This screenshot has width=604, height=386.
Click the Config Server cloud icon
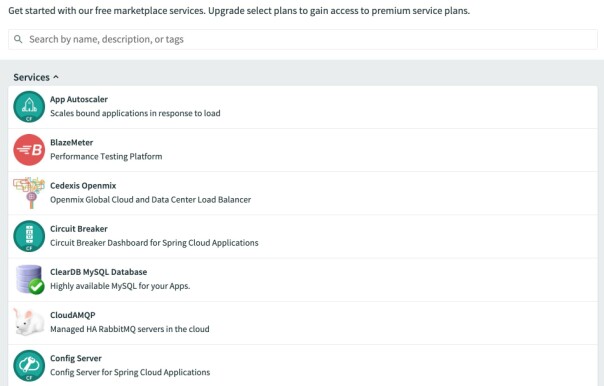tap(29, 366)
